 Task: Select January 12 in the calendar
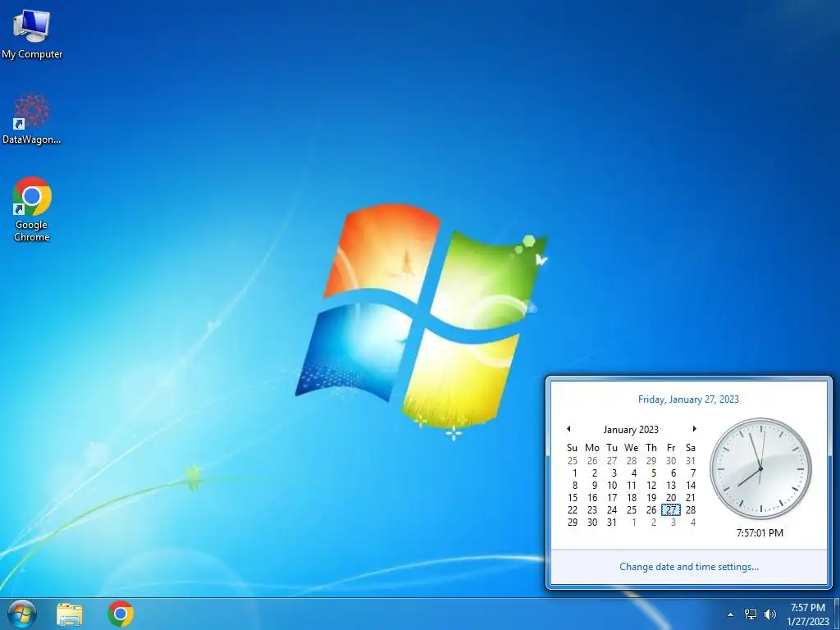point(651,486)
